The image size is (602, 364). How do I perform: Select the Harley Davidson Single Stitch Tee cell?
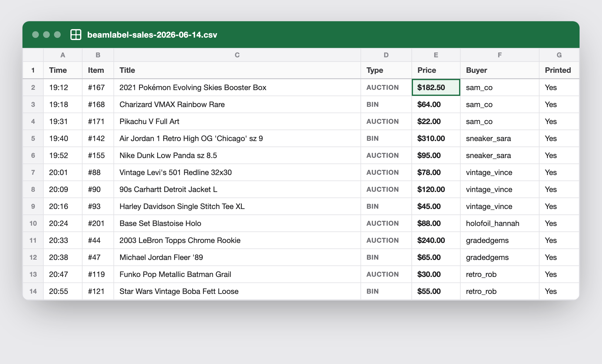click(x=237, y=206)
